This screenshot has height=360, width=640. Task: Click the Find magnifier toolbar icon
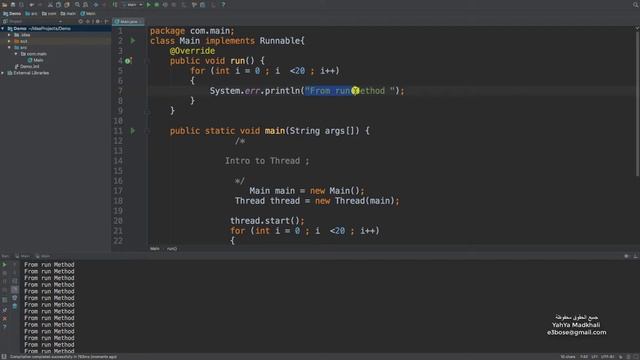click(77, 4)
